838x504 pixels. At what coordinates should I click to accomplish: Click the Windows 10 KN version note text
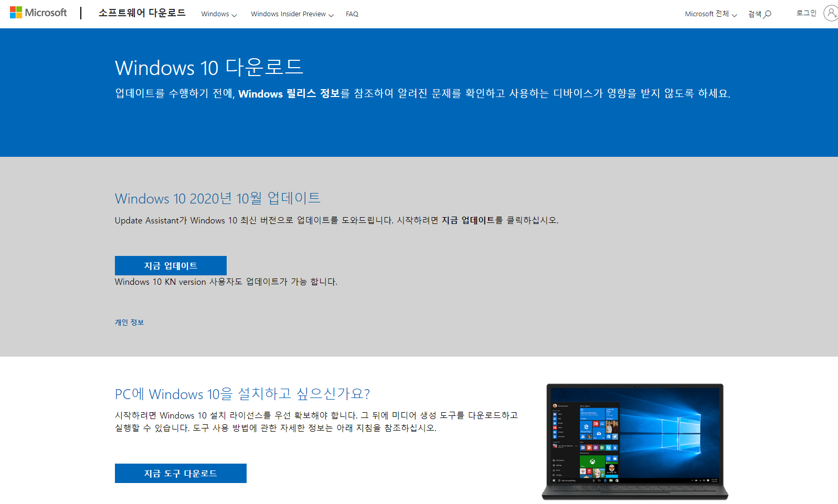(x=226, y=282)
